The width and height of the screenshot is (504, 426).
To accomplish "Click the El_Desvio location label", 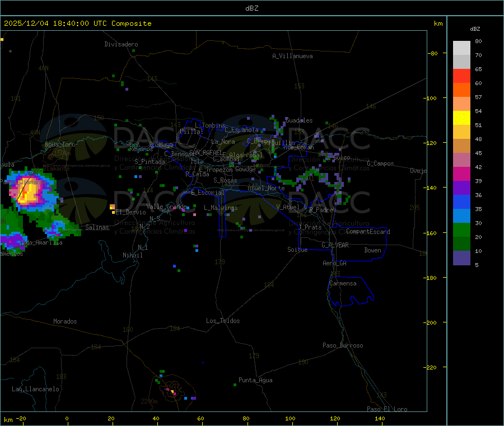I will (x=131, y=212).
